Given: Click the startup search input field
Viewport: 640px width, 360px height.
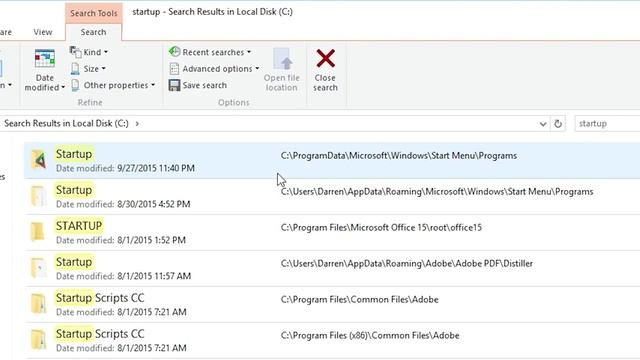Looking at the screenshot, I should [607, 123].
